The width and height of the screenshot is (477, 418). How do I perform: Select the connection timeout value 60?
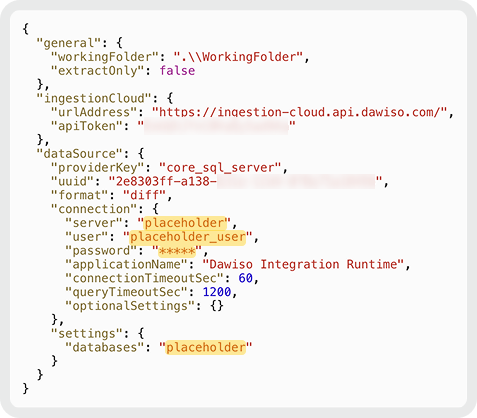[x=245, y=278]
